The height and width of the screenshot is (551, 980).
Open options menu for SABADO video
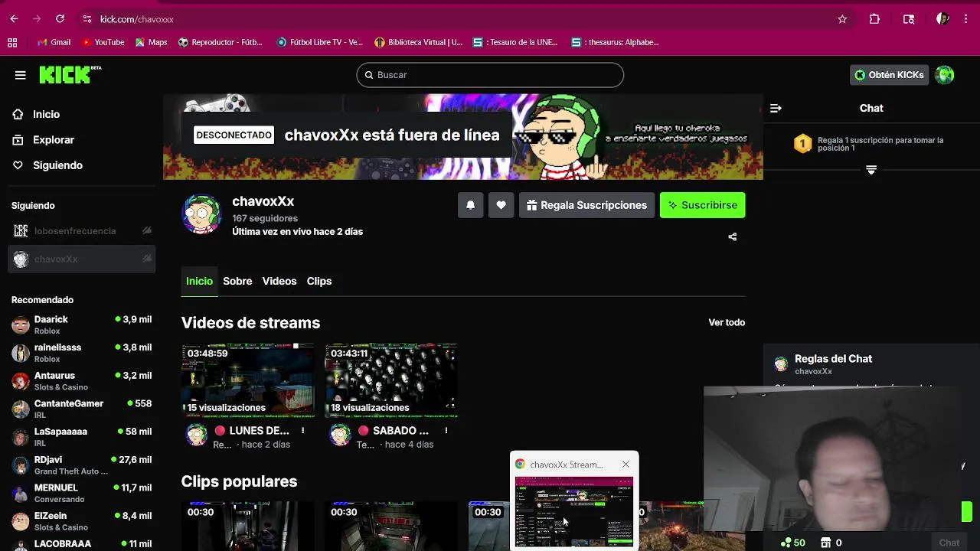(x=446, y=431)
